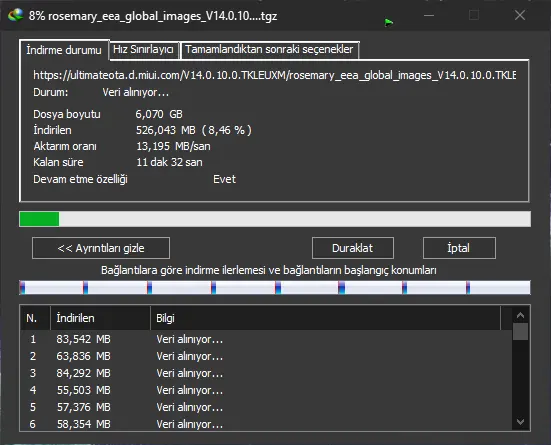Viewport: 551px width, 445px height.
Task: Click the Dosya boyutu label
Action: click(x=67, y=114)
